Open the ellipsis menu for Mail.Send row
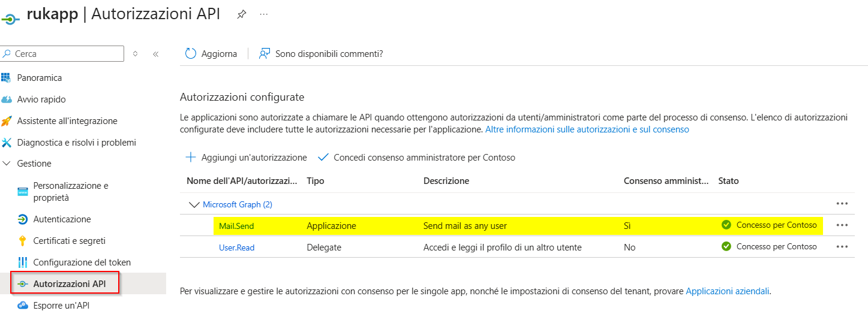Image resolution: width=868 pixels, height=320 pixels. [842, 225]
